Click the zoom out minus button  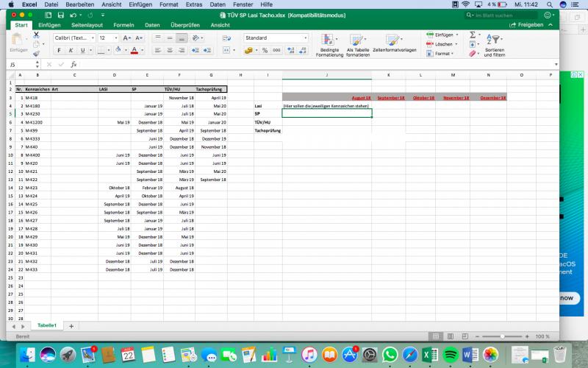(x=477, y=336)
